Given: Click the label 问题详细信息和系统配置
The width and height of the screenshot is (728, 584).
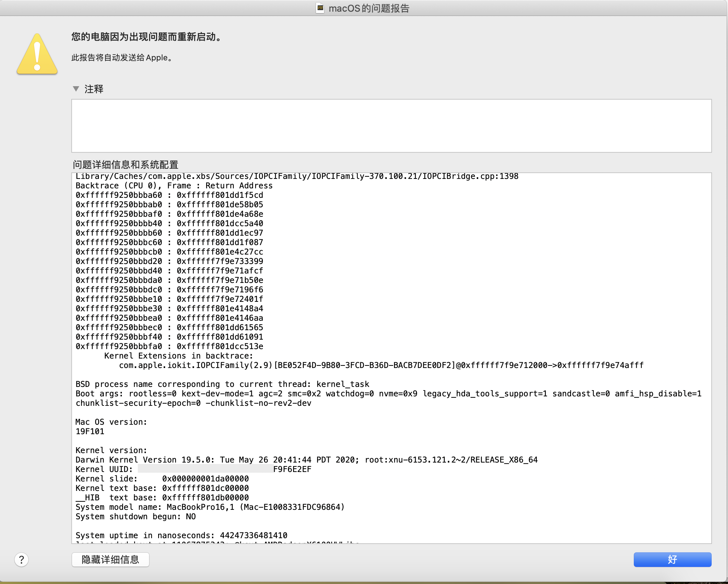Looking at the screenshot, I should pyautogui.click(x=125, y=165).
